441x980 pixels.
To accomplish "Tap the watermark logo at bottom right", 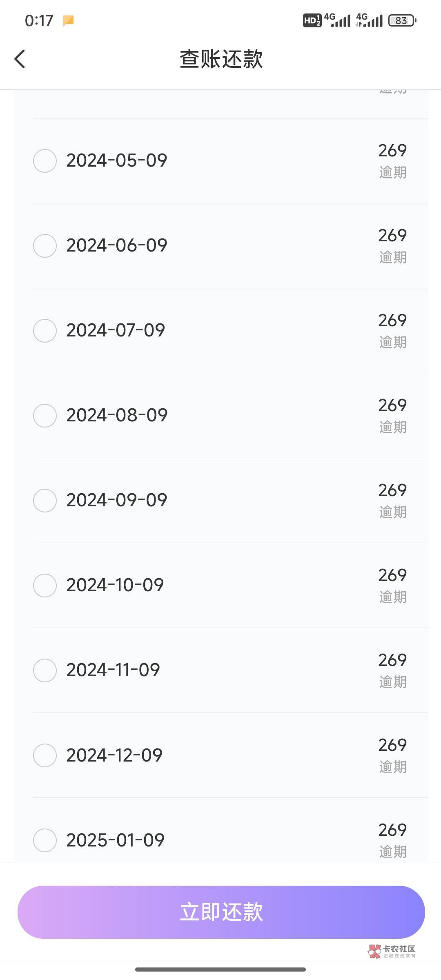I will [392, 951].
